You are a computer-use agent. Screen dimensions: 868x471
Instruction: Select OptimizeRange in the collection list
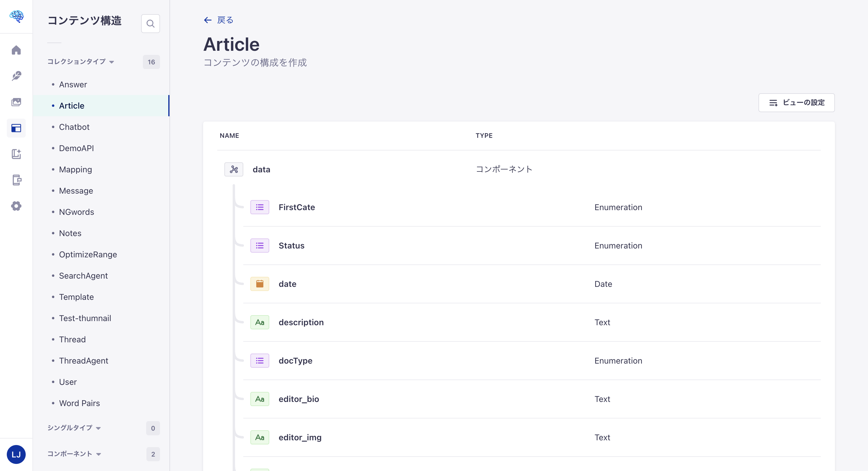tap(88, 254)
